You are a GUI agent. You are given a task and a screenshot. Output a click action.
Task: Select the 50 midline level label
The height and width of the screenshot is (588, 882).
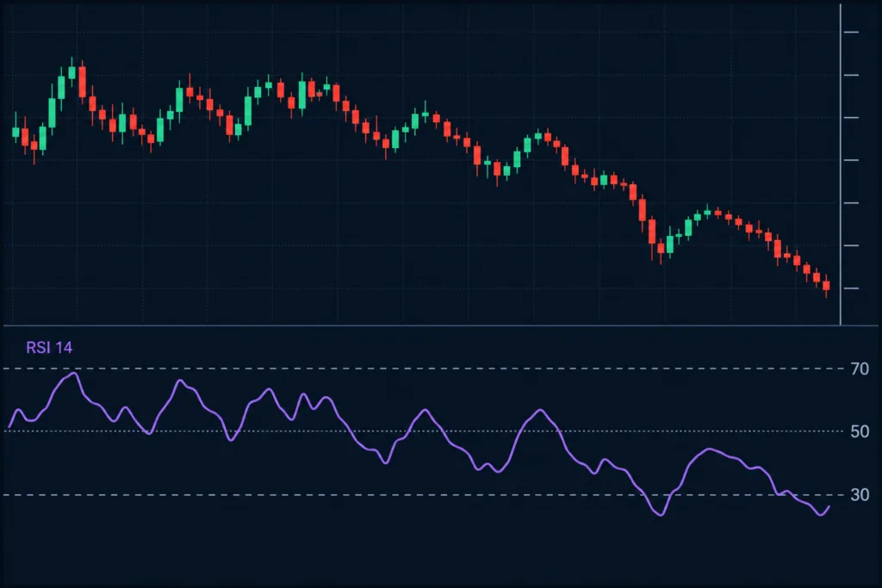(x=860, y=431)
